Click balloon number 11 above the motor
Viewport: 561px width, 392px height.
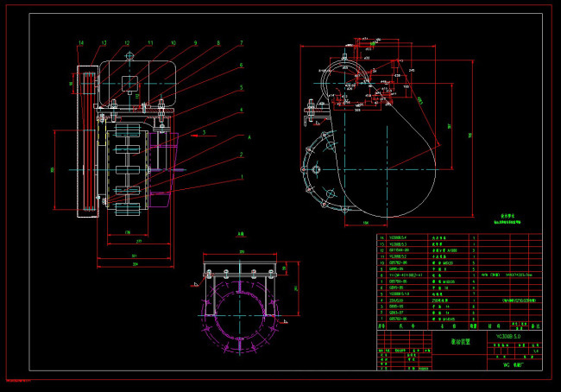(x=150, y=43)
